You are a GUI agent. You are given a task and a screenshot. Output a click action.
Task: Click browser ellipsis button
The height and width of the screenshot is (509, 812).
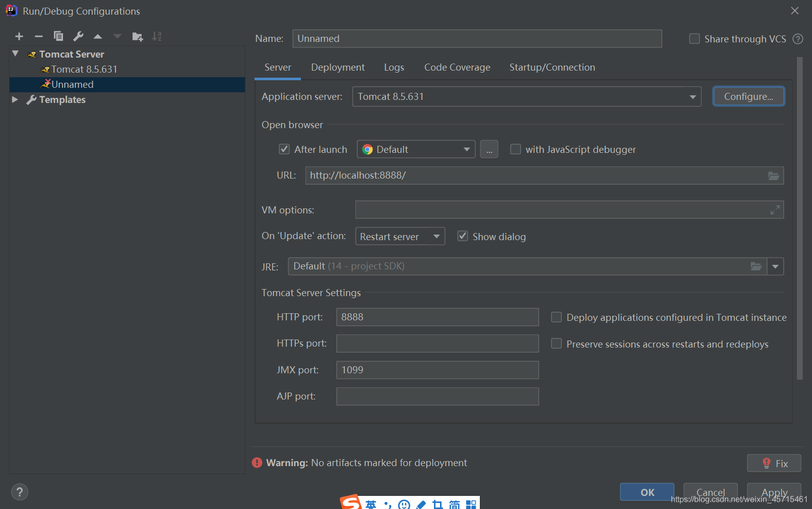click(489, 149)
